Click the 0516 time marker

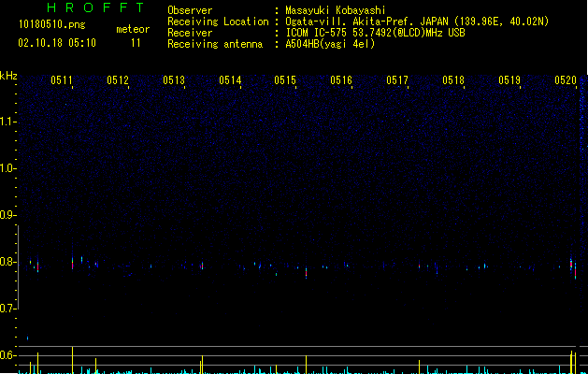(341, 80)
